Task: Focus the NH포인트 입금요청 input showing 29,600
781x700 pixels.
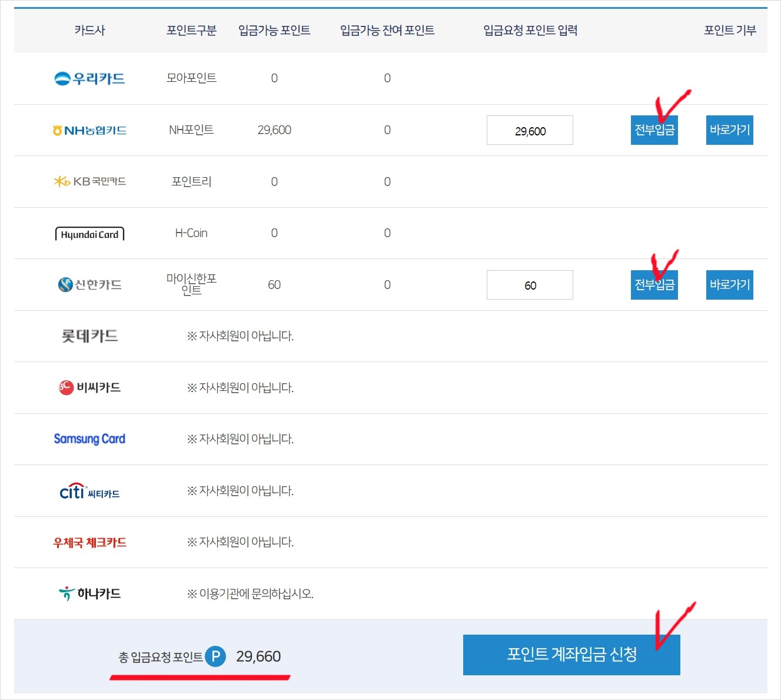Action: tap(530, 130)
